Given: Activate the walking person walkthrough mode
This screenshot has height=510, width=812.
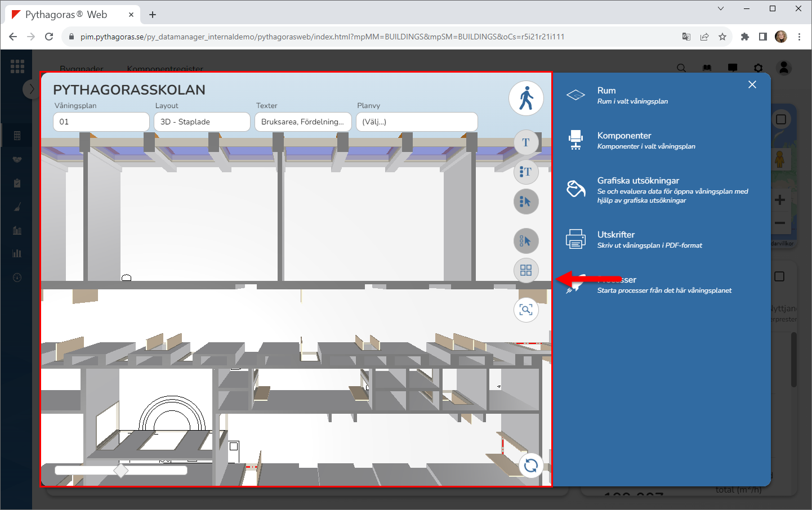Looking at the screenshot, I should point(526,99).
